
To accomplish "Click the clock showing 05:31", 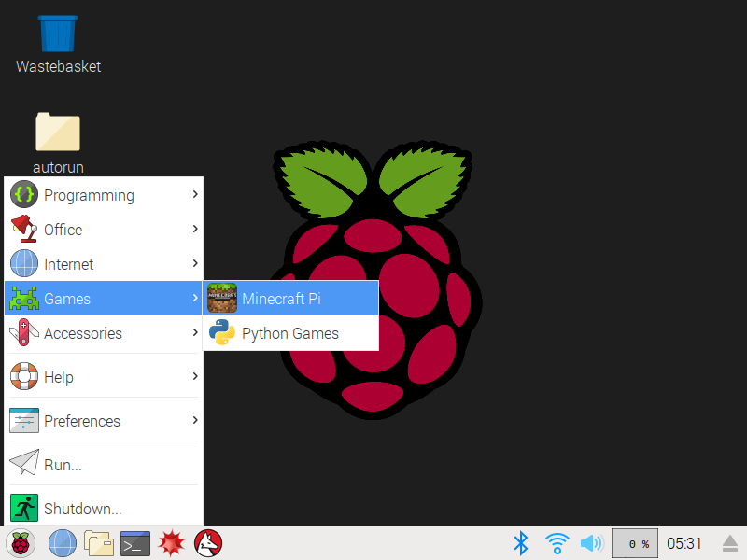I will point(684,543).
